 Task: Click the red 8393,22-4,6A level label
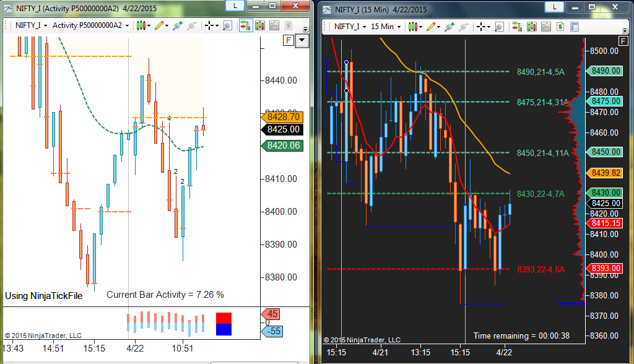coord(541,269)
